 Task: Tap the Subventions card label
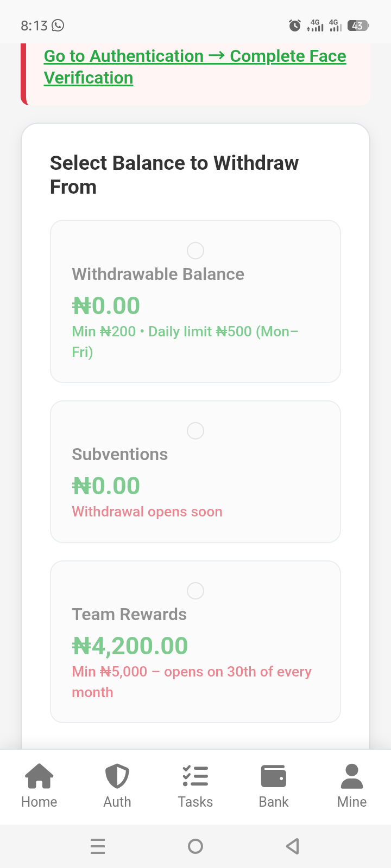(120, 455)
